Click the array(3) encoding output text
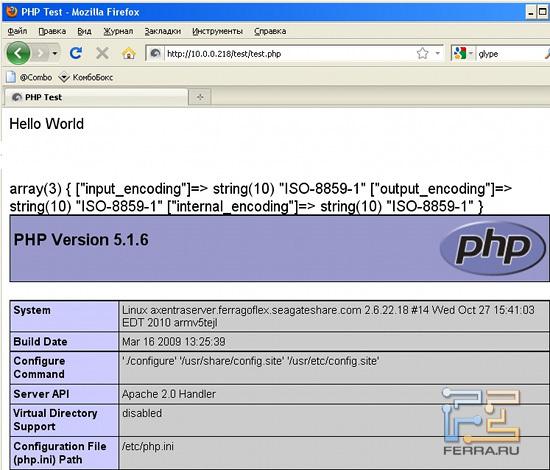The image size is (550, 470). pyautogui.click(x=260, y=197)
